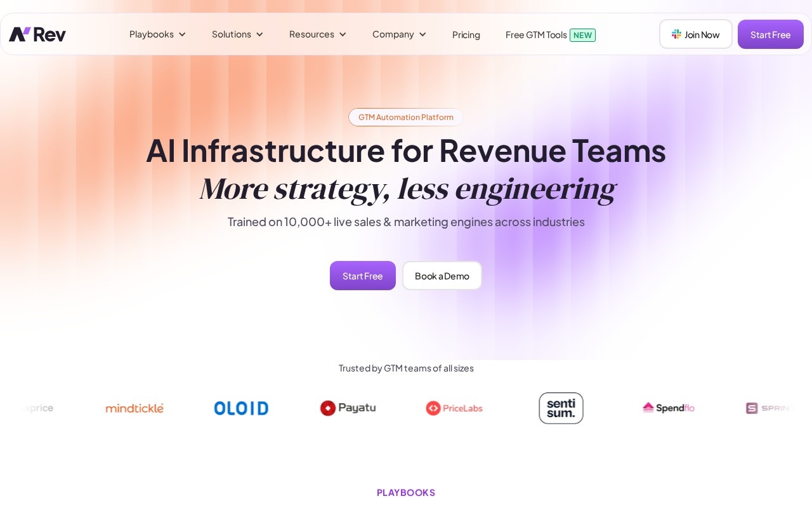Click the Payatu logo

(x=348, y=408)
